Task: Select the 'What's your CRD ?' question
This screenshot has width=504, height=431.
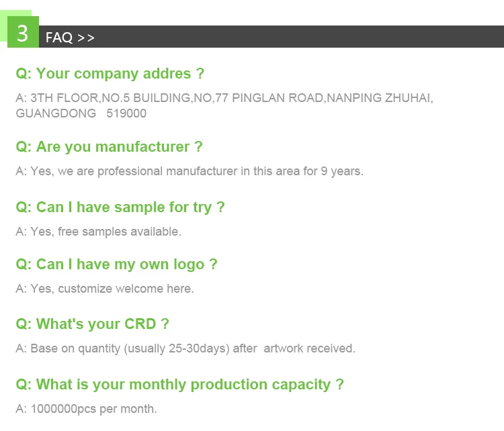Action: click(x=92, y=324)
